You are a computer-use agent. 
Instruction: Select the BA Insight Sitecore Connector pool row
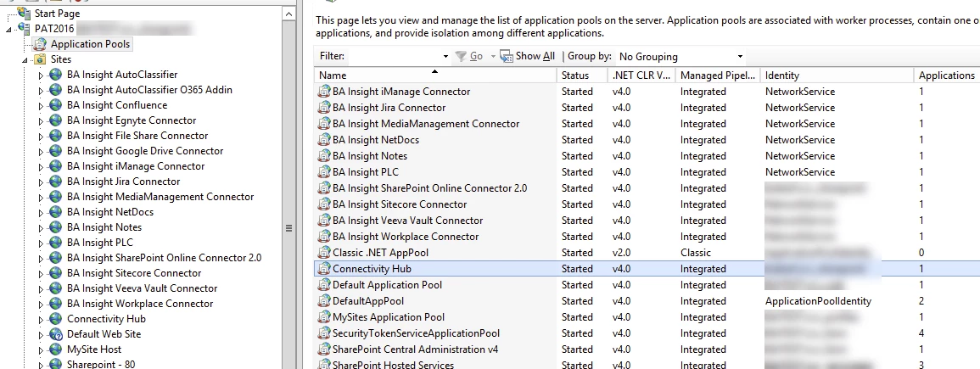click(x=647, y=204)
